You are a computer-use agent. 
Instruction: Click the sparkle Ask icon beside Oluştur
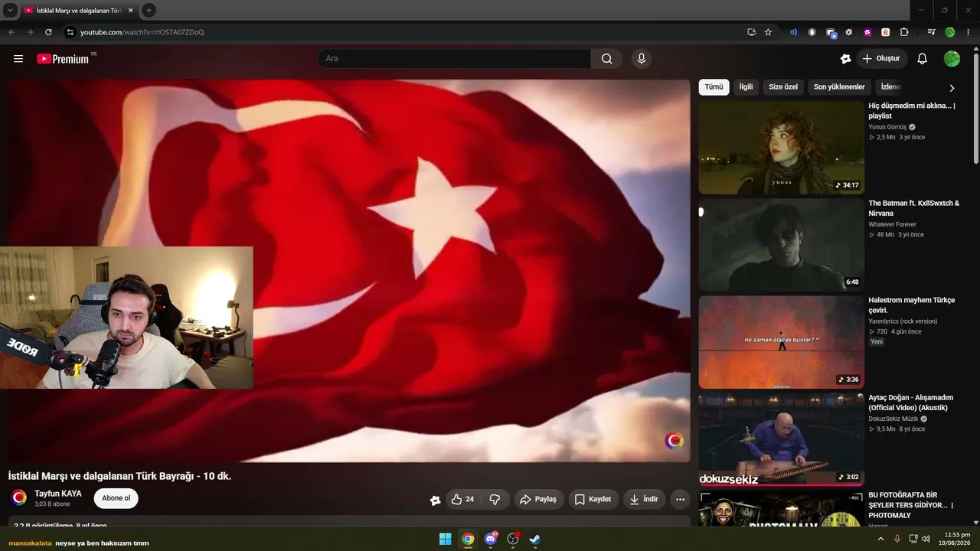click(845, 59)
